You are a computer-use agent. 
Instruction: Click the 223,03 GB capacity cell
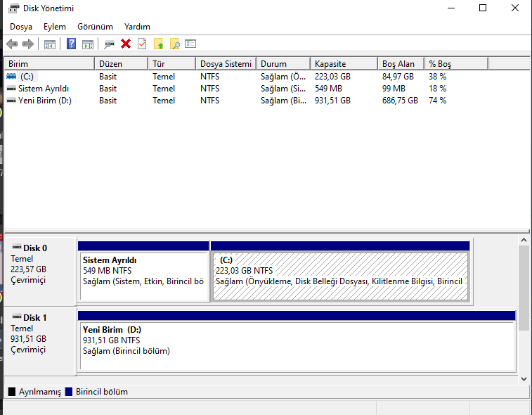tap(332, 77)
